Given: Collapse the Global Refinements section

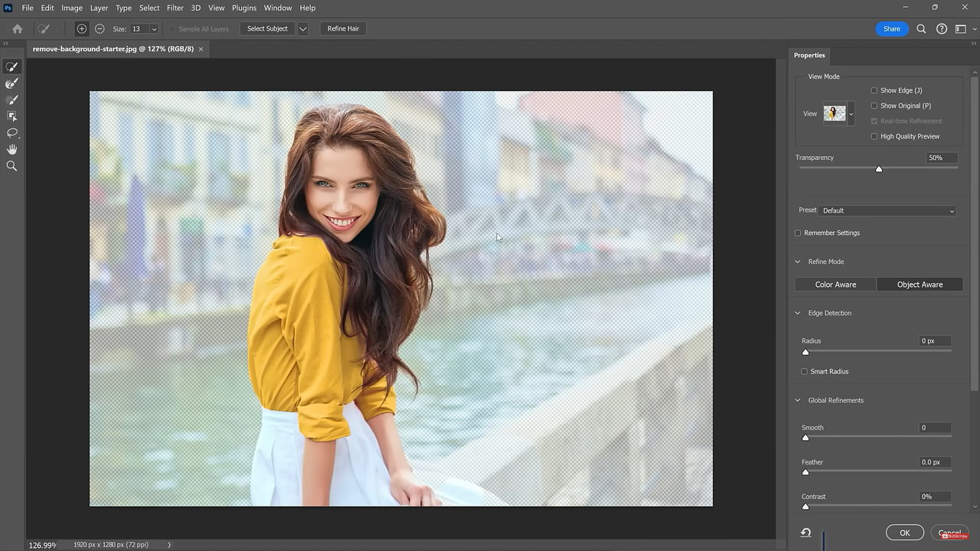Looking at the screenshot, I should click(x=797, y=400).
